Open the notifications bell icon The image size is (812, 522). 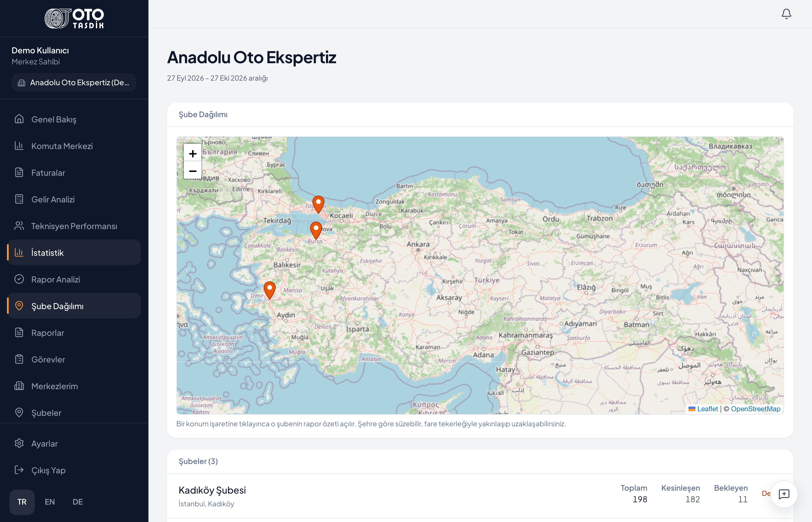(x=786, y=14)
